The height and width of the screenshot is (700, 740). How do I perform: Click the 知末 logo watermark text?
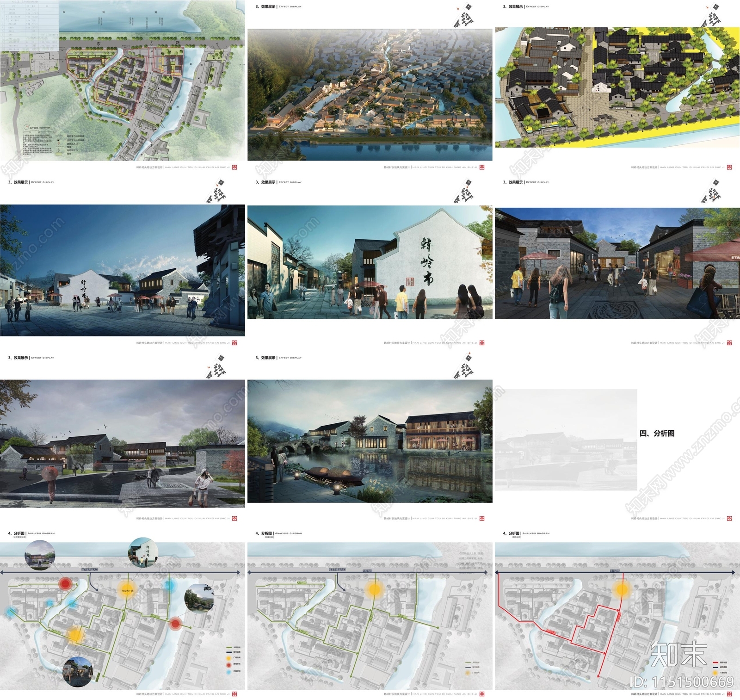coord(679,655)
